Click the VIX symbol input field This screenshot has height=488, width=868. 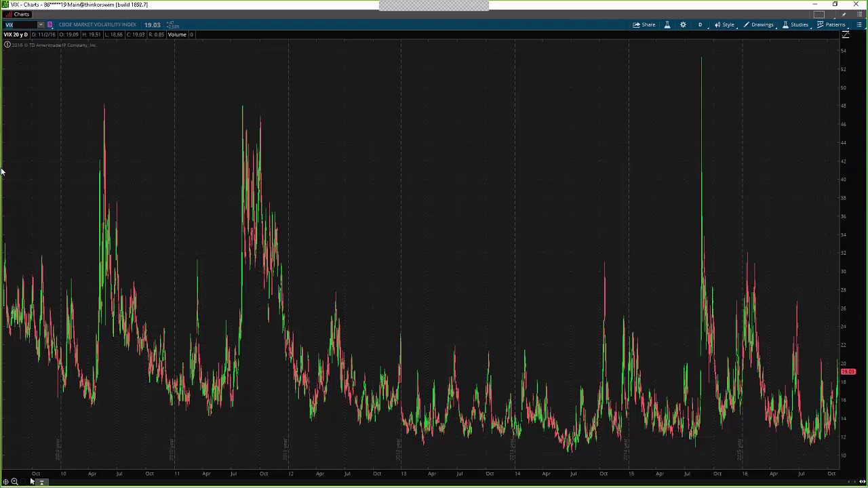[20, 25]
